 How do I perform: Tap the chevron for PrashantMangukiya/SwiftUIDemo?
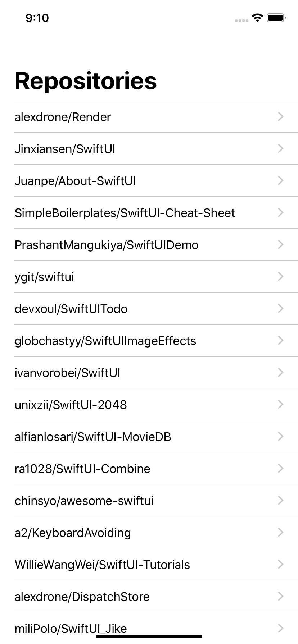(x=281, y=244)
